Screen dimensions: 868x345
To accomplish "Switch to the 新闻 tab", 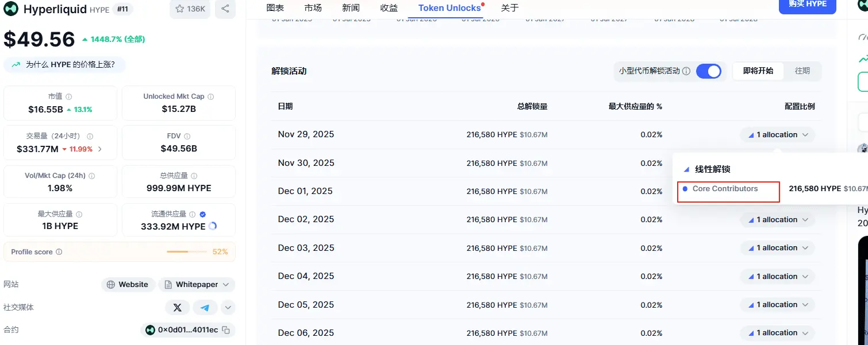I will [351, 8].
